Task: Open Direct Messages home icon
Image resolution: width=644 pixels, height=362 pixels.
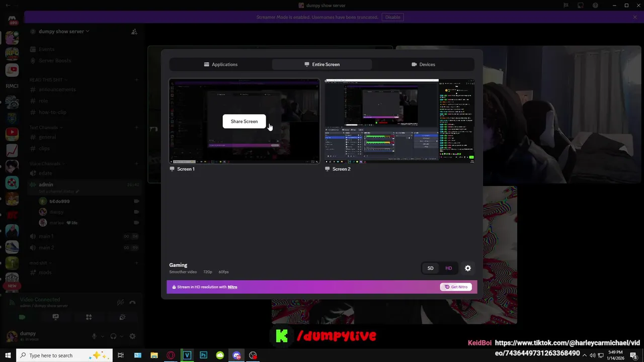Action: pyautogui.click(x=12, y=20)
